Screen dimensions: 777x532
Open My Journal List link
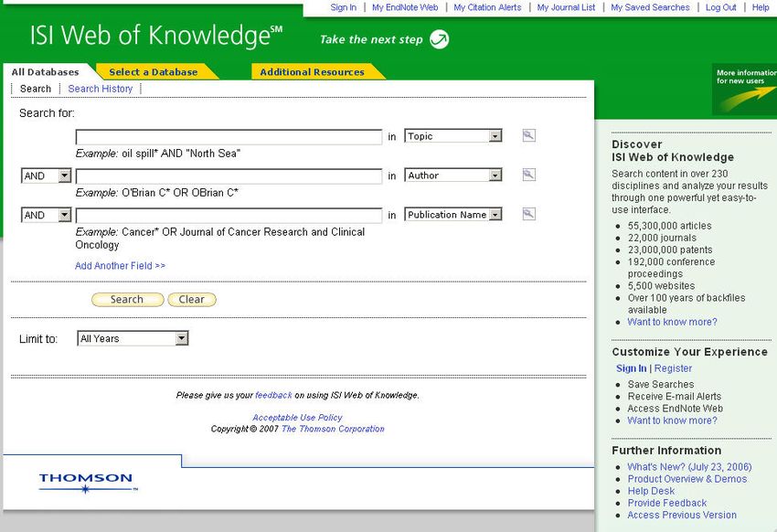click(567, 7)
